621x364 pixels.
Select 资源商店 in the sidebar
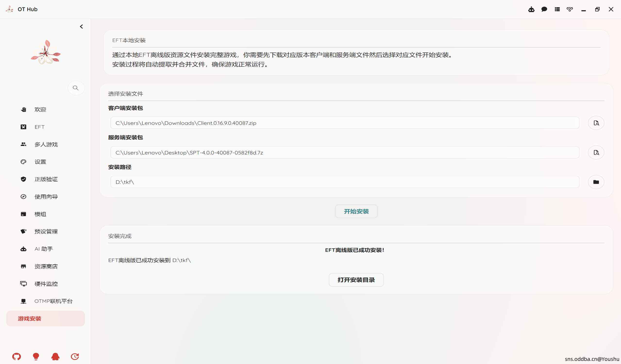46,266
